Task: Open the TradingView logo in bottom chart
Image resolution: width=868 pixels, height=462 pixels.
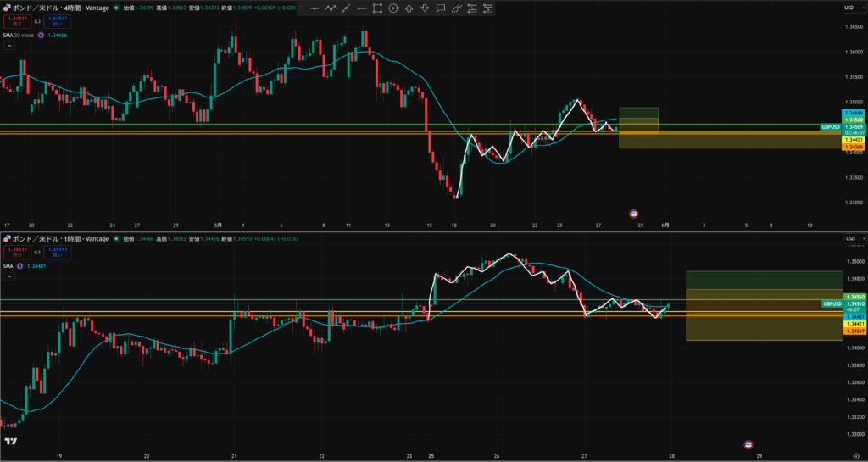Action: pyautogui.click(x=10, y=441)
